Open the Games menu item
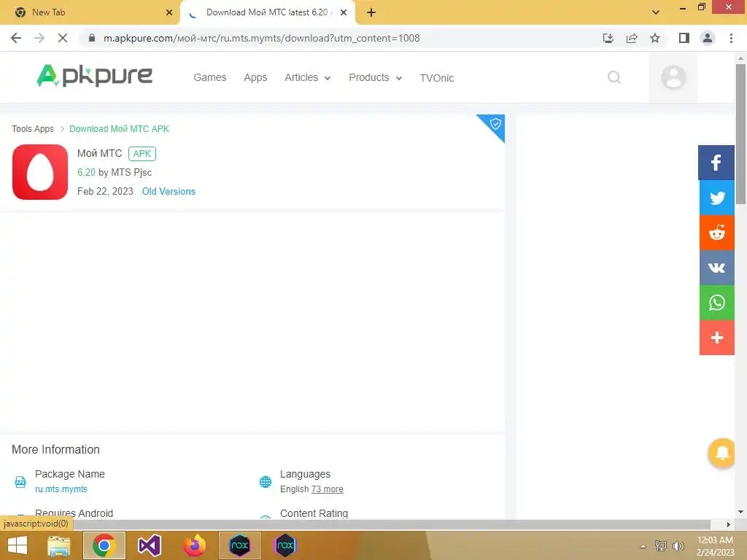 (x=209, y=77)
